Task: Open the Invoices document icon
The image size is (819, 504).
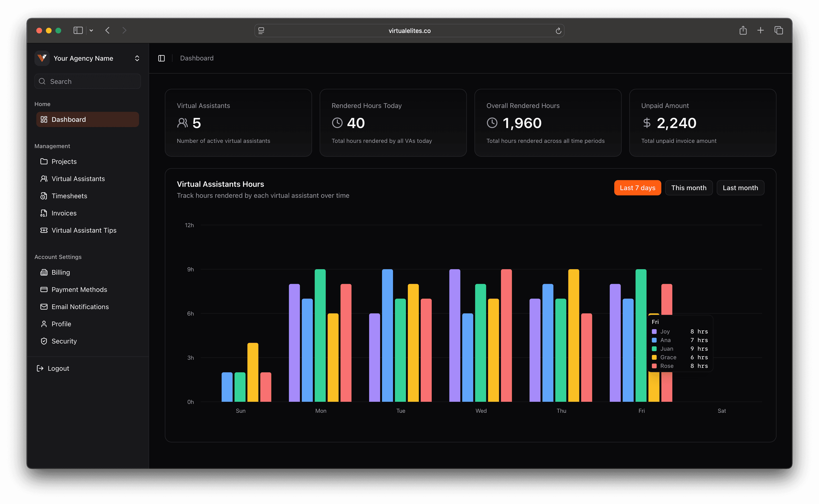Action: pyautogui.click(x=44, y=213)
